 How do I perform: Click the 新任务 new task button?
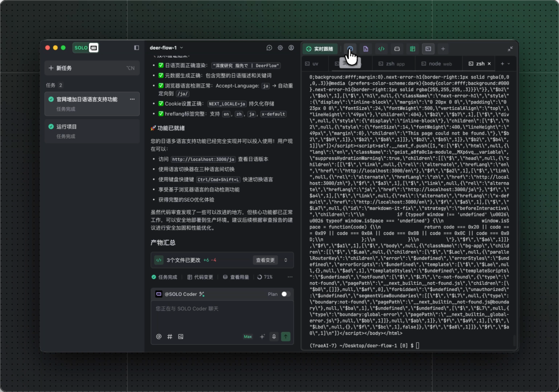click(x=64, y=68)
